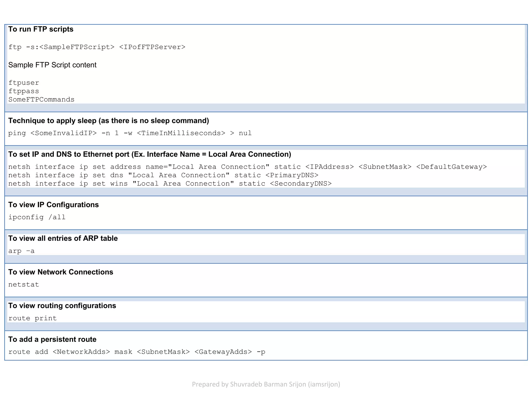Click the SomeFTPCommands line
532x411 pixels.
(41, 100)
